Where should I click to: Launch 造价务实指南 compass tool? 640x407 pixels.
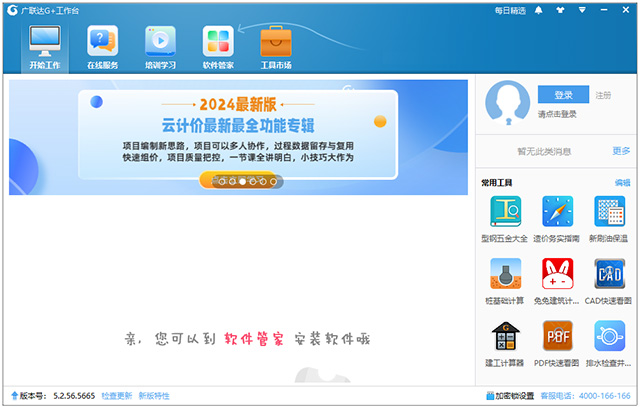click(x=557, y=219)
